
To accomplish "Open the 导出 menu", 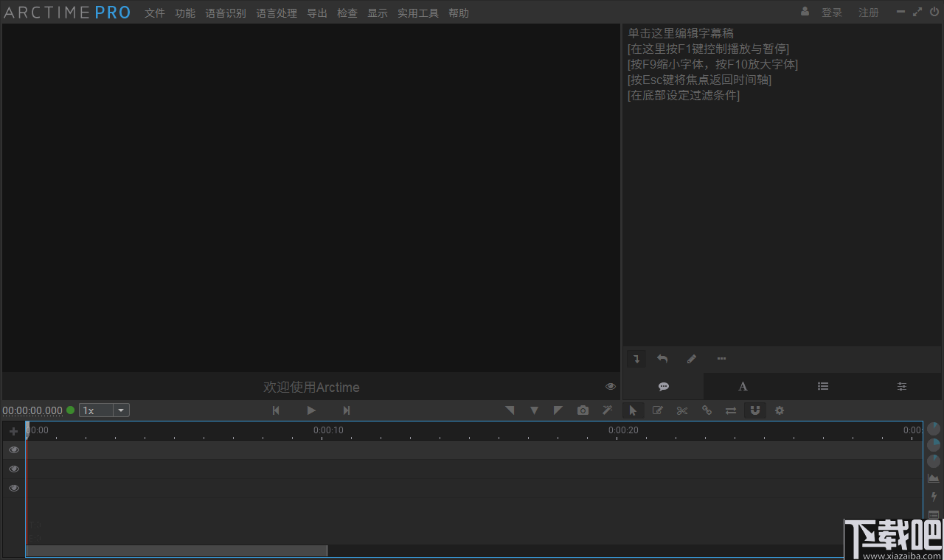I will 316,13.
